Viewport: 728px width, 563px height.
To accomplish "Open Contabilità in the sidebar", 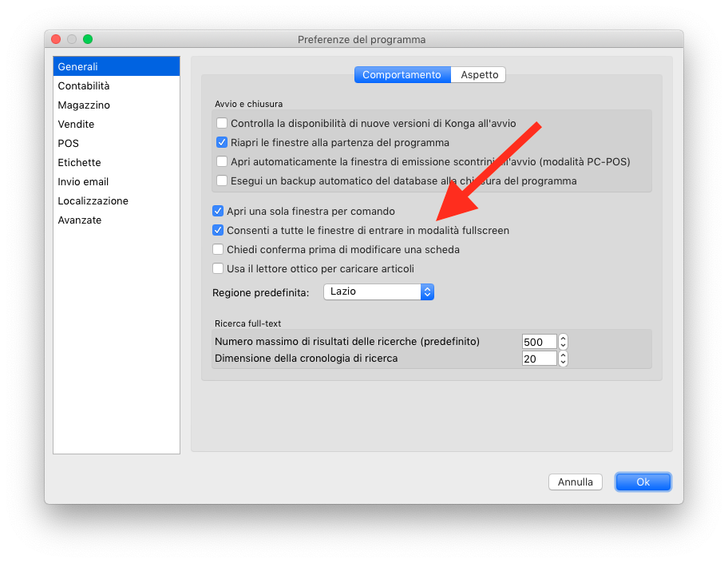I will click(x=84, y=86).
